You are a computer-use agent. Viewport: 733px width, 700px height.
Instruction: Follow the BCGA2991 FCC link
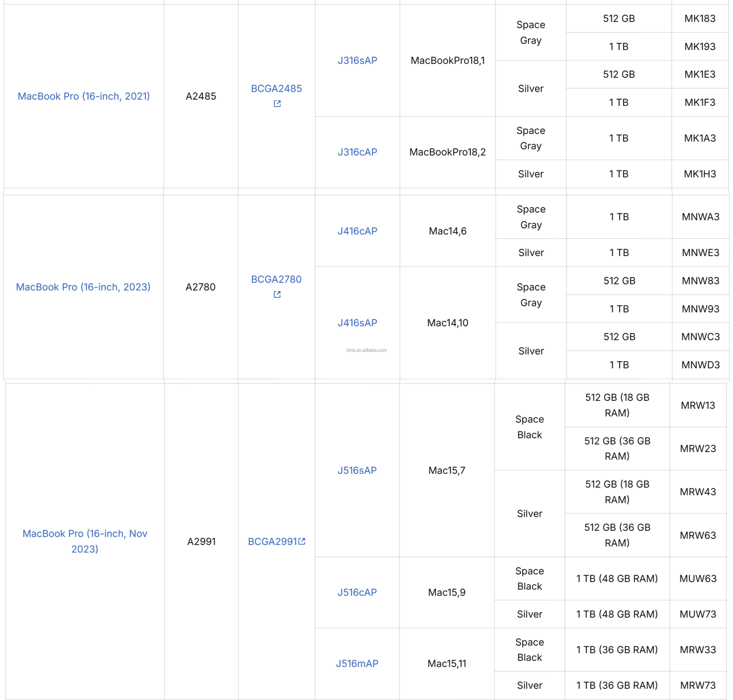[x=272, y=541]
